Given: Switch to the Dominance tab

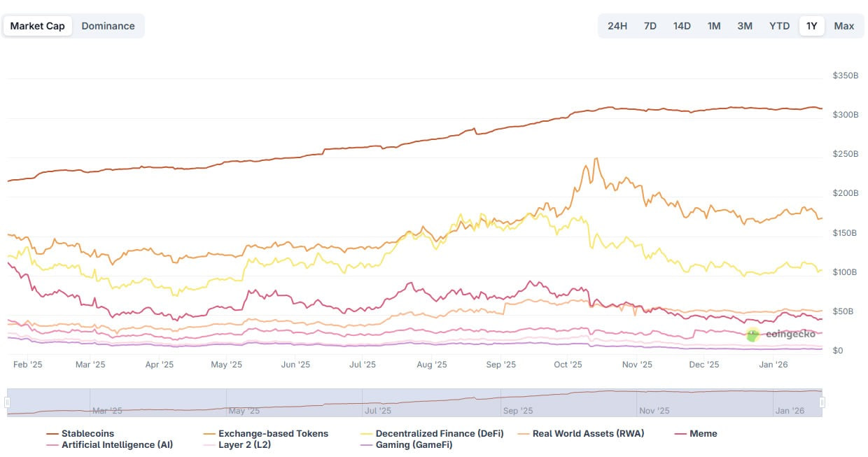Looking at the screenshot, I should (108, 25).
